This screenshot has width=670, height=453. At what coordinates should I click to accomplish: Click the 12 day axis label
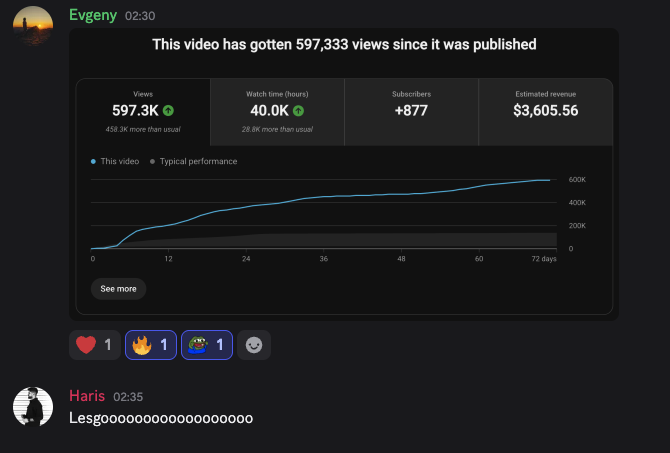tap(168, 259)
